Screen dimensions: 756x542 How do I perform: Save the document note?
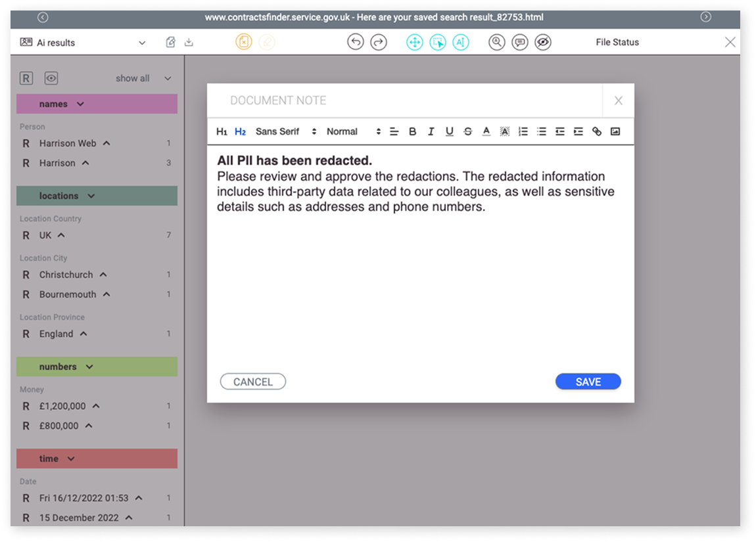588,381
